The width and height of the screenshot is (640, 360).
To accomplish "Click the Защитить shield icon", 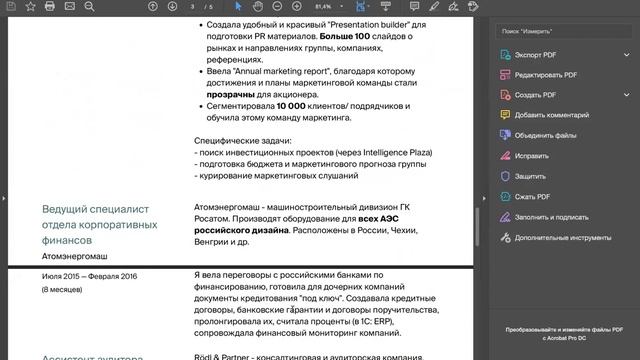I will pos(505,176).
